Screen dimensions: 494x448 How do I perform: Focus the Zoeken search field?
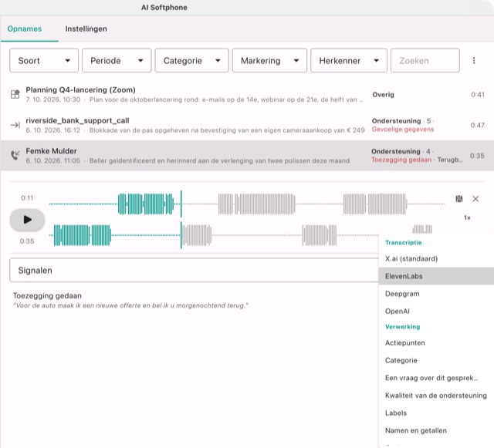tap(425, 60)
